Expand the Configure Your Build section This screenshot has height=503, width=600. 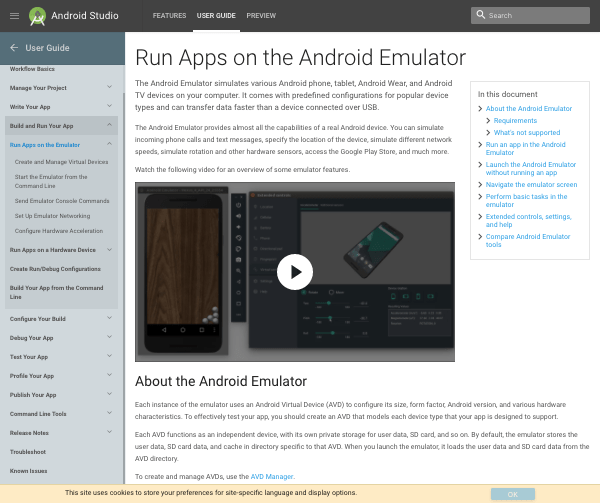109,318
